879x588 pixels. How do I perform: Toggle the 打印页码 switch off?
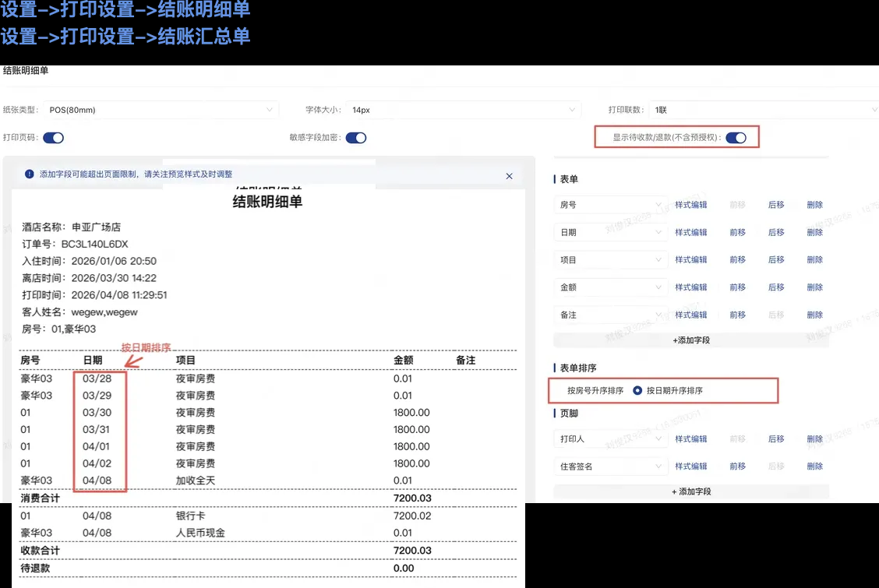tap(51, 136)
